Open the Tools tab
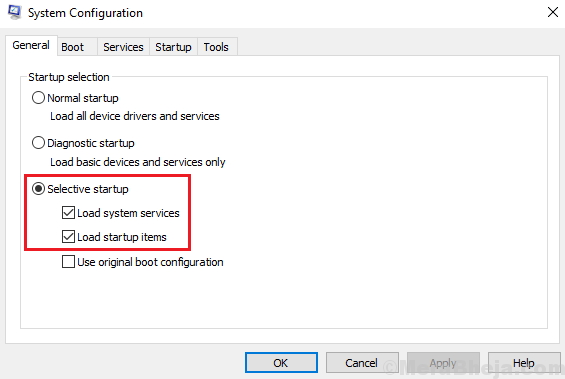 [x=216, y=47]
